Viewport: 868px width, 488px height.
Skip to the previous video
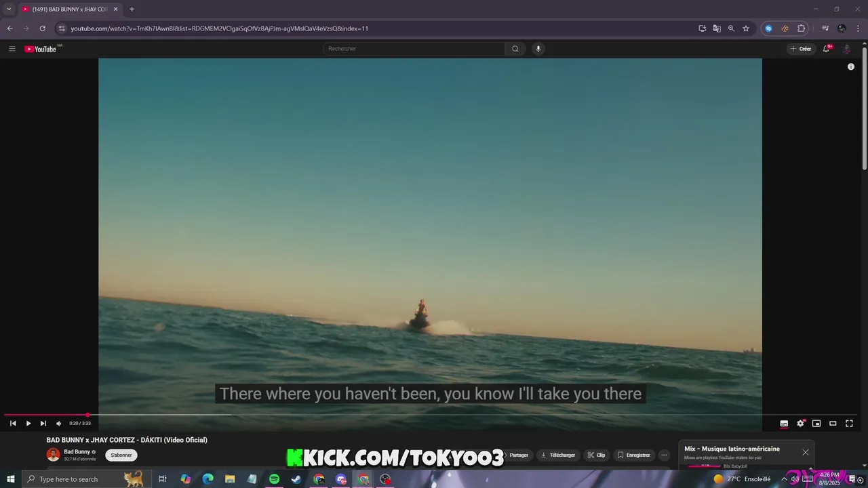[13, 424]
